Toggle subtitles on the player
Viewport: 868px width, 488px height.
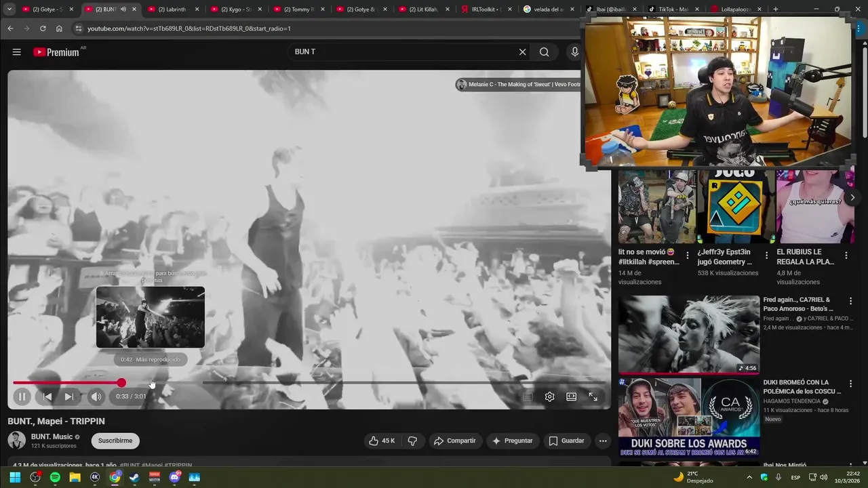click(528, 396)
